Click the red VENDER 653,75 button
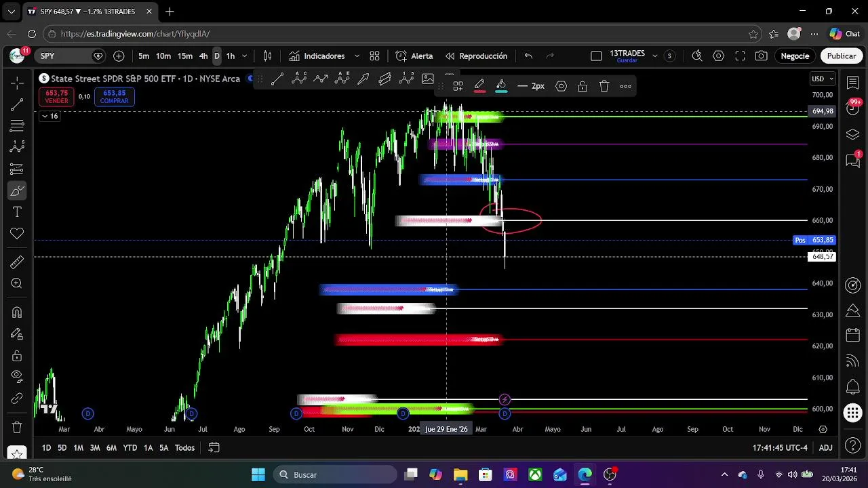This screenshot has width=868, height=488. point(56,97)
